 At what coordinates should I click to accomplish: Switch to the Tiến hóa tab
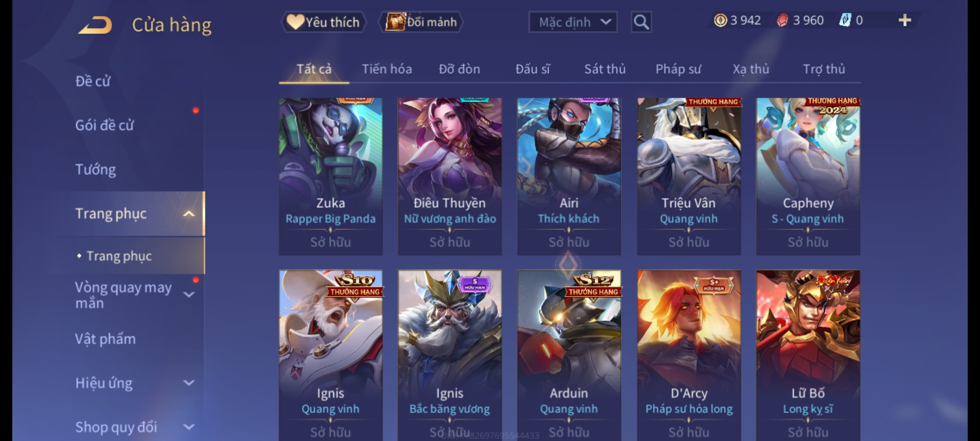pyautogui.click(x=387, y=69)
